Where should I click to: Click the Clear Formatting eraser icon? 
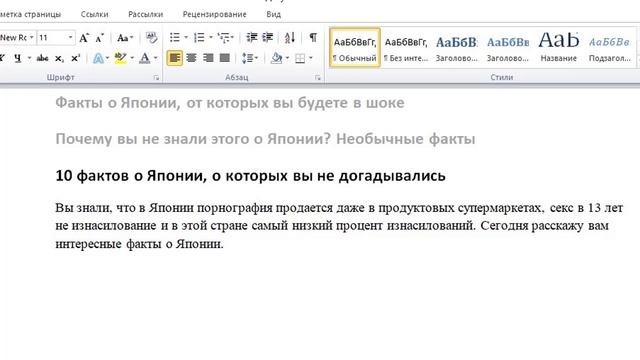click(151, 38)
